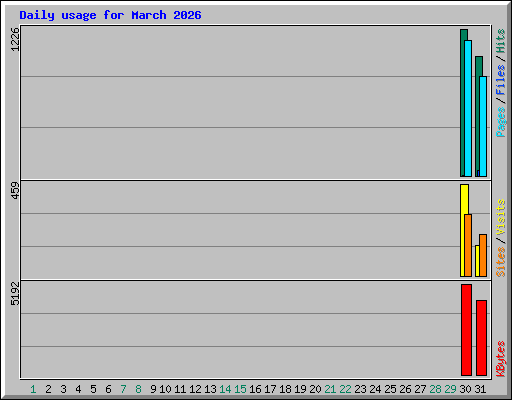The width and height of the screenshot is (512, 400).
Task: Click day 30 on the x-axis
Action: (x=465, y=389)
